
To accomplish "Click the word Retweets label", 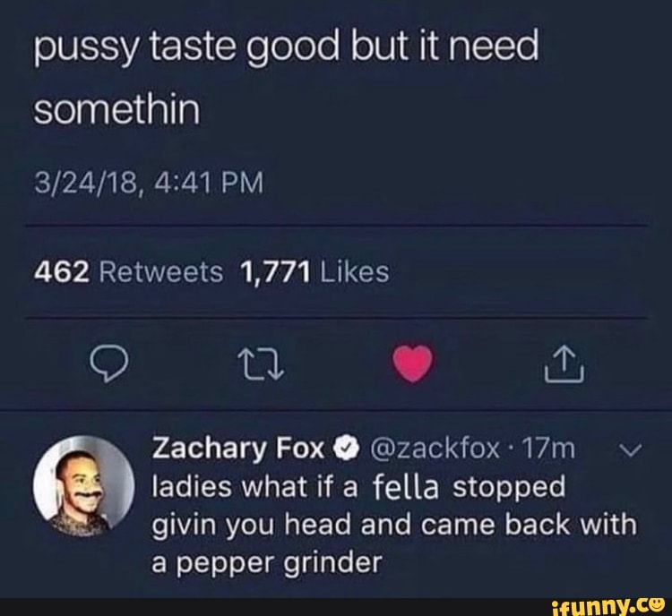I will 161,272.
